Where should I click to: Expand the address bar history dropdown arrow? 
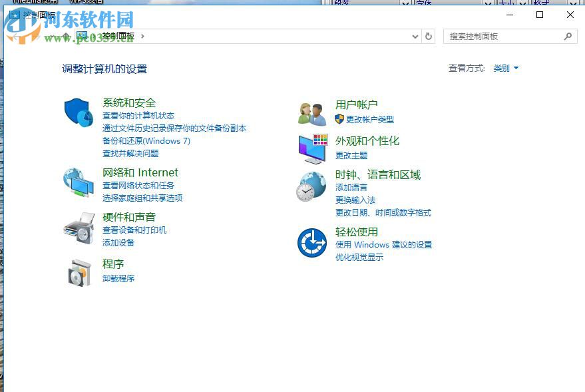(x=414, y=37)
